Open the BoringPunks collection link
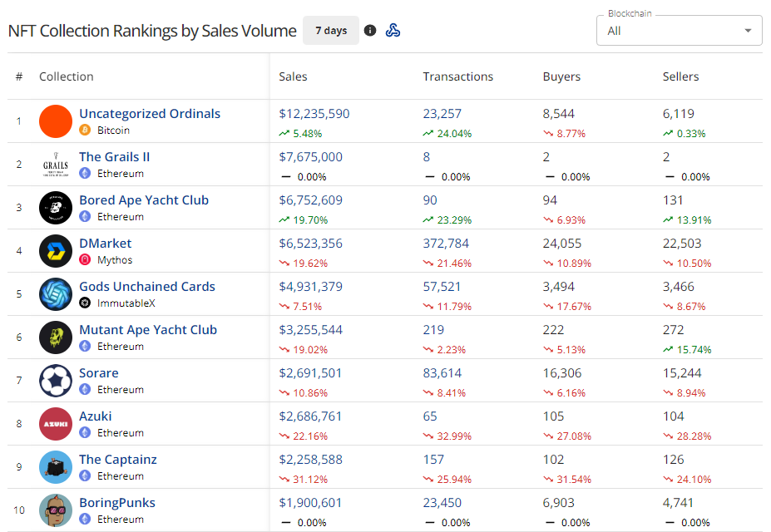This screenshot has height=532, width=771. tap(117, 503)
